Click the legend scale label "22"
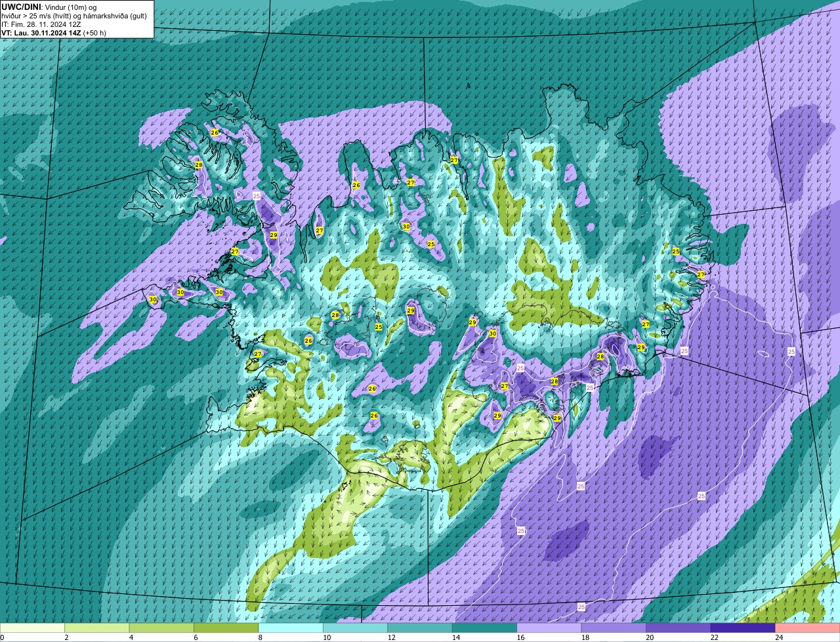The width and height of the screenshot is (840, 642). [714, 637]
